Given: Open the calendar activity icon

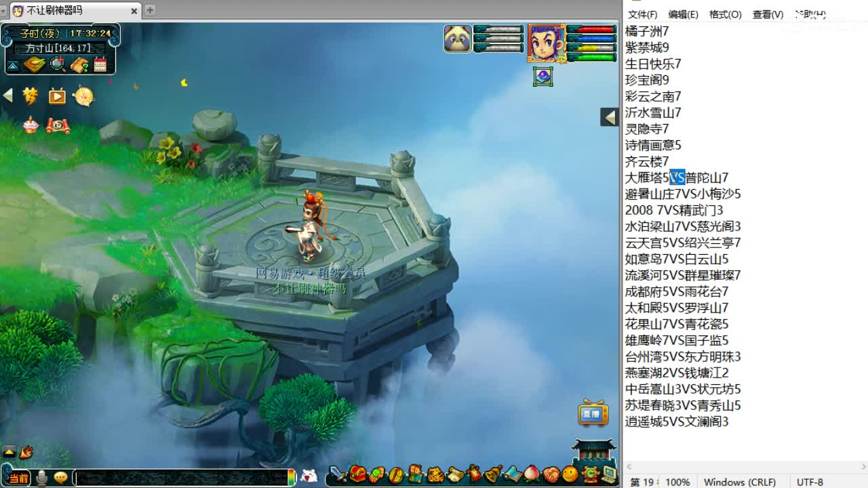Looking at the screenshot, I should pos(100,65).
